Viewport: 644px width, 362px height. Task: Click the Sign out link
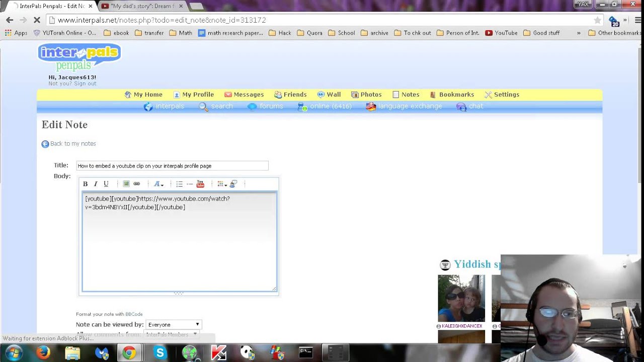[85, 83]
